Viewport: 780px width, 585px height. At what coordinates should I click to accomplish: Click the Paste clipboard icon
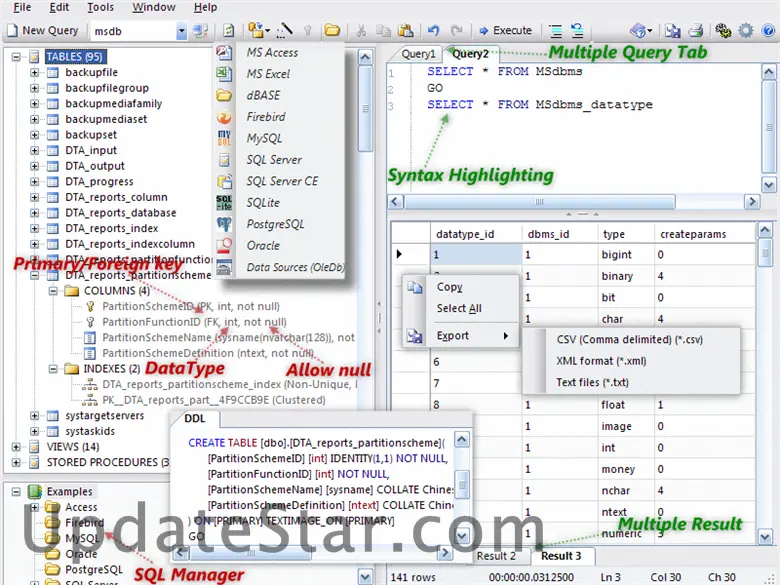pyautogui.click(x=405, y=31)
